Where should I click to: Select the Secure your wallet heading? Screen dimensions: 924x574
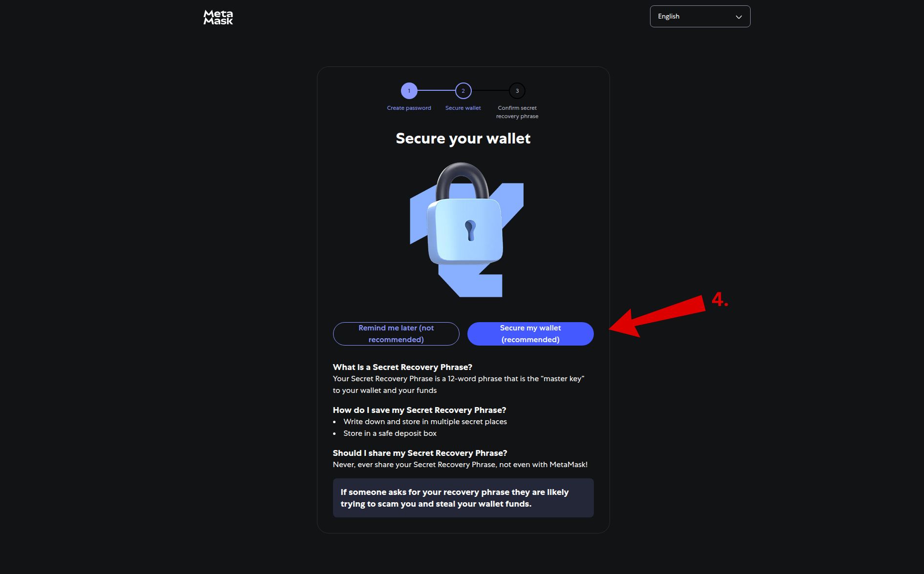point(463,138)
